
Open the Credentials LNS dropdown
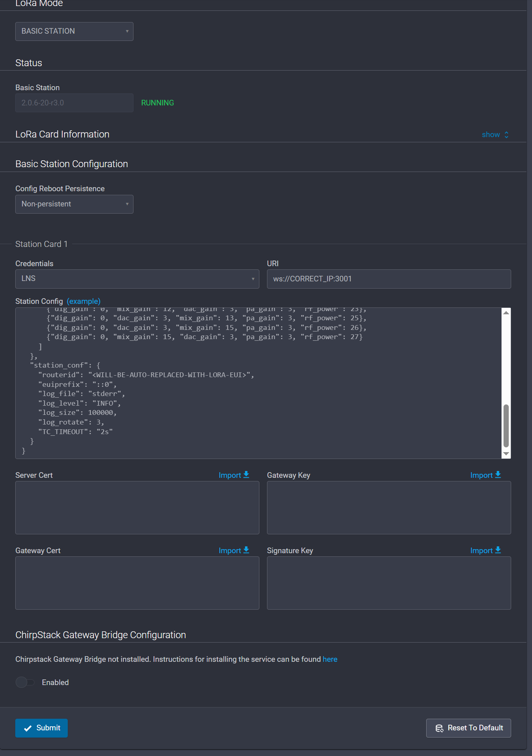click(137, 279)
